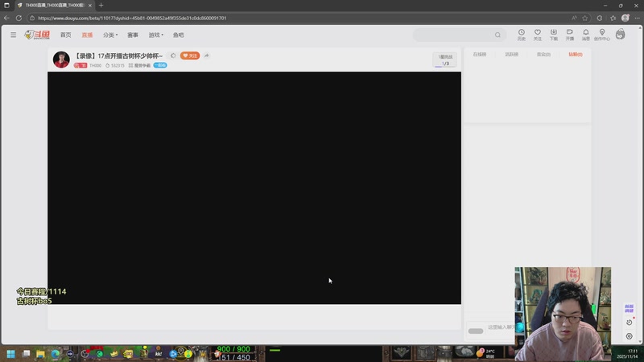Open the 鱼吧 community page
The image size is (644, 362).
[178, 35]
